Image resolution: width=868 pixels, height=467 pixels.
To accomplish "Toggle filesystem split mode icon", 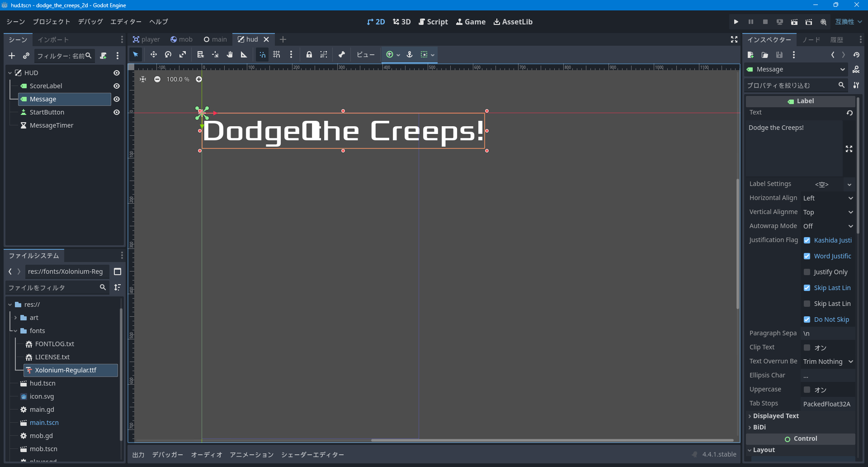I will (118, 272).
